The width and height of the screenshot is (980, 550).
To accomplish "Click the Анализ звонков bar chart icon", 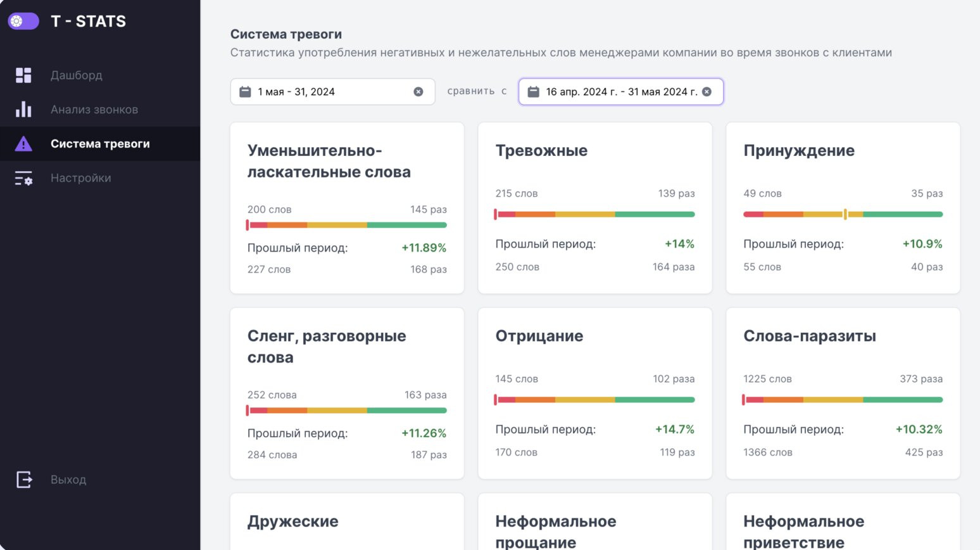I will pos(23,110).
